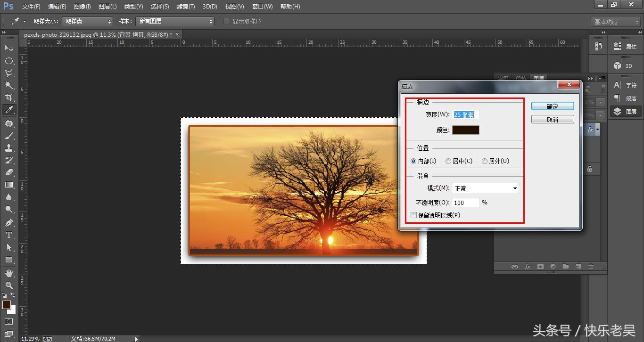Select 内部 position radio button
Screen dimensions: 644x342
413,161
